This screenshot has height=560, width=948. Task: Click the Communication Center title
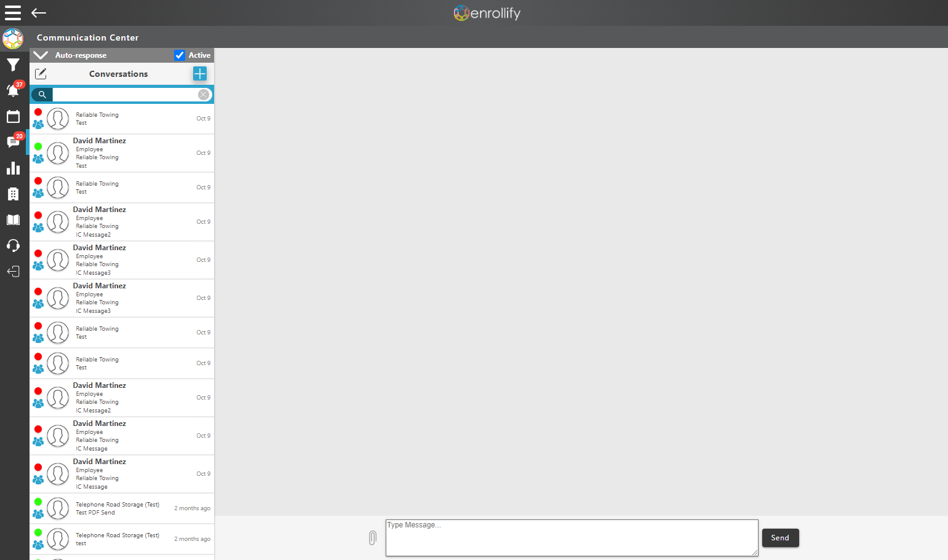(x=87, y=37)
